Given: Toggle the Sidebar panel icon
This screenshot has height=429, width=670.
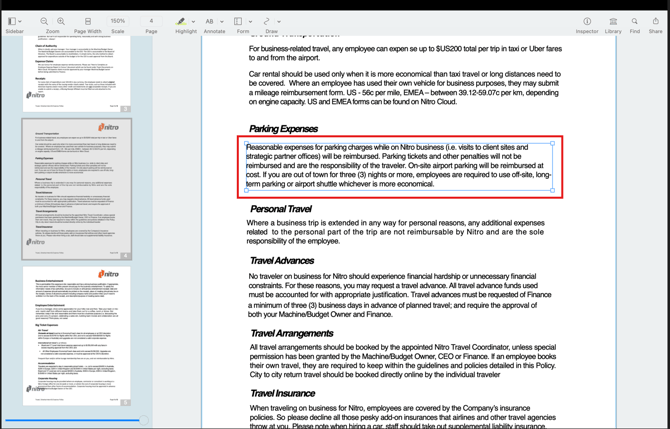Looking at the screenshot, I should (x=12, y=20).
